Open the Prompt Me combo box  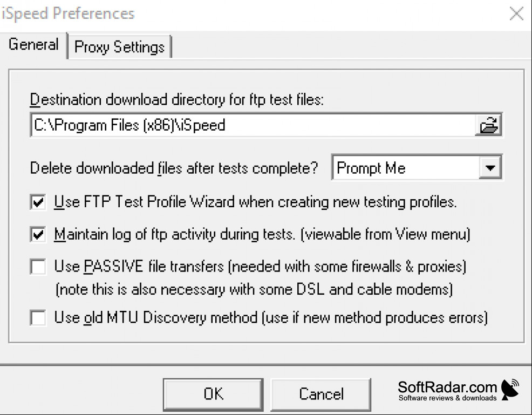417,167
